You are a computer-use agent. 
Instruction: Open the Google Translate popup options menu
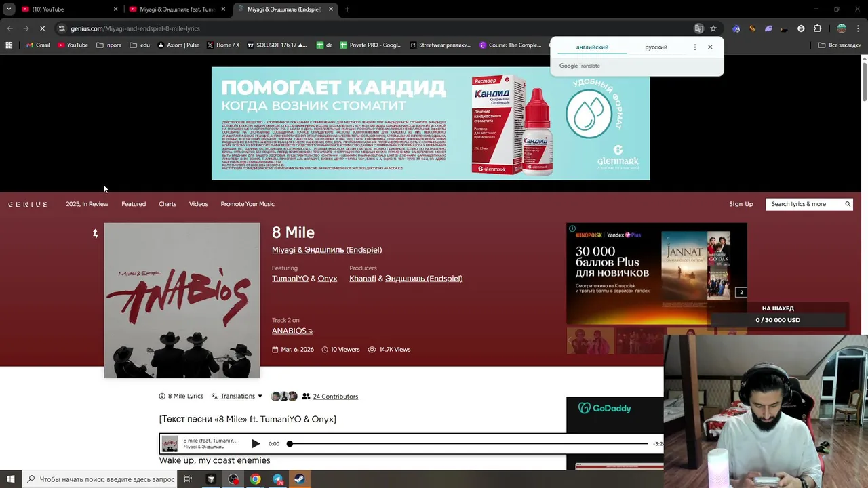(694, 47)
